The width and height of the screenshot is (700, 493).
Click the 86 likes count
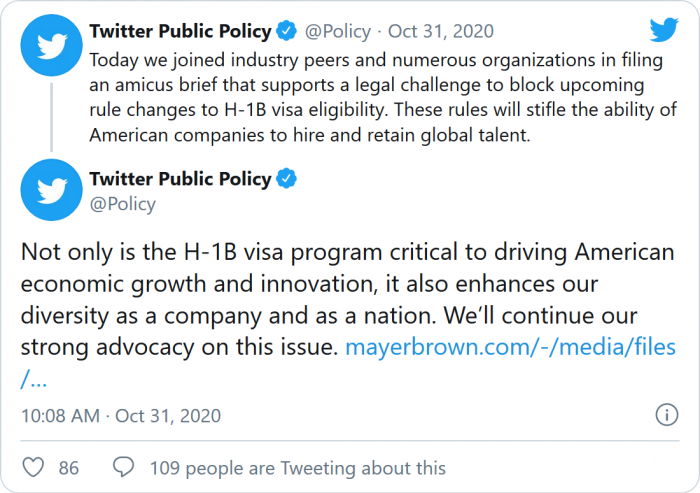pos(69,468)
